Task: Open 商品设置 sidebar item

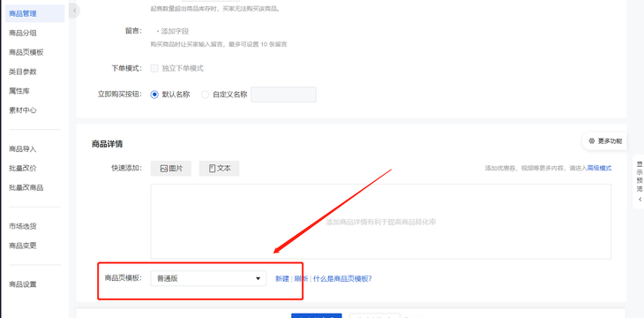Action: click(x=23, y=284)
